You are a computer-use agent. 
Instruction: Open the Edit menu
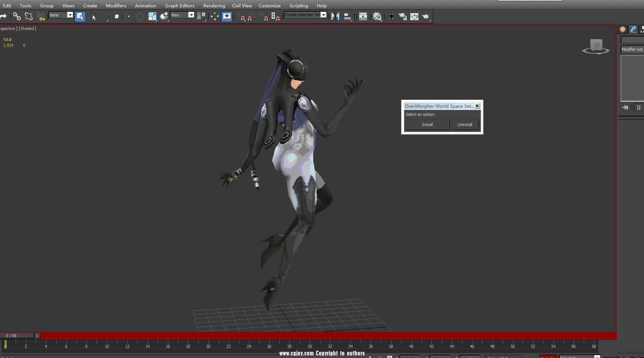[7, 5]
